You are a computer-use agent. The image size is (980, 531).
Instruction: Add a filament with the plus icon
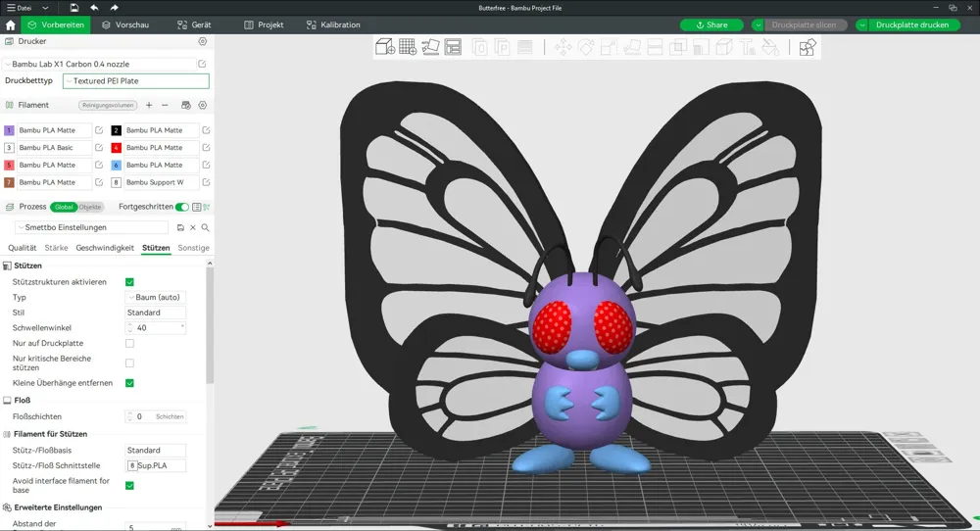coord(149,105)
